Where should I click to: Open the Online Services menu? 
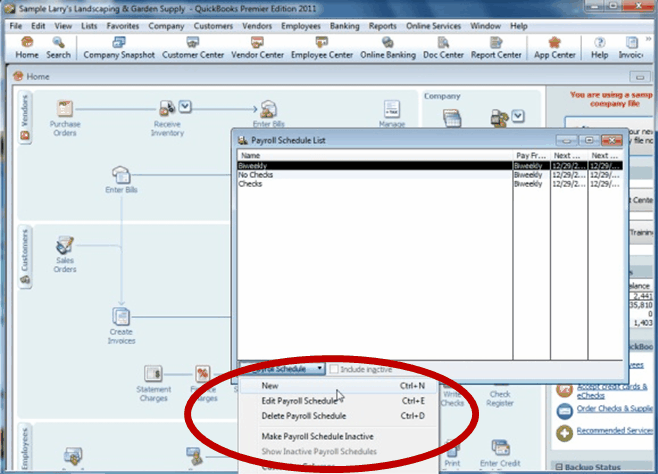click(433, 26)
